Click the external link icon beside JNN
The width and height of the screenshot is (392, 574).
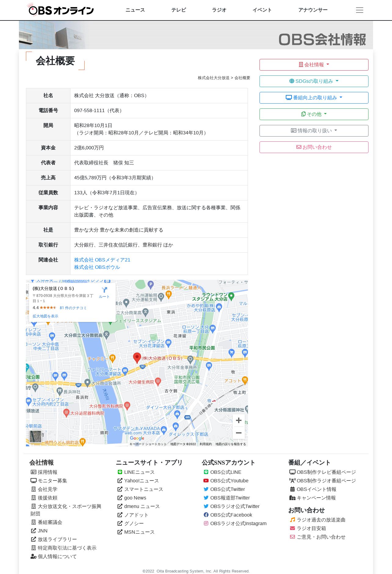point(34,531)
